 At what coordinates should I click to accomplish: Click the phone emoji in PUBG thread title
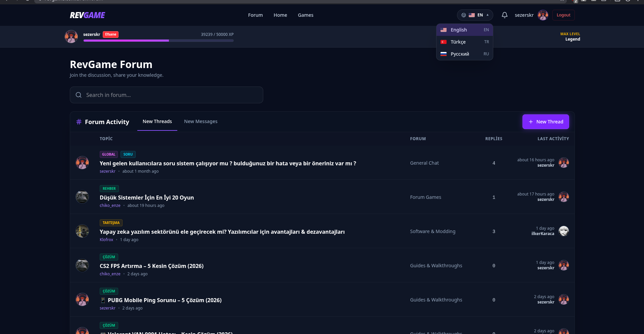(103, 300)
